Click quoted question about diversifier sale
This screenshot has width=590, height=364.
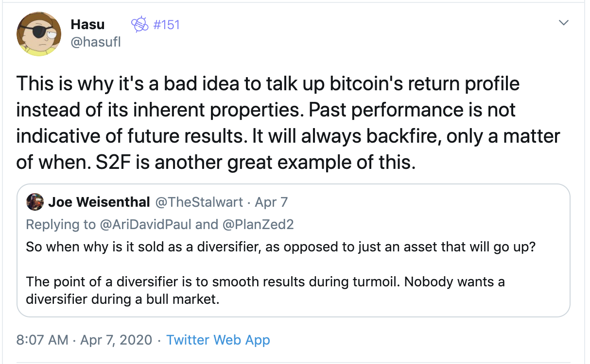[x=281, y=247]
